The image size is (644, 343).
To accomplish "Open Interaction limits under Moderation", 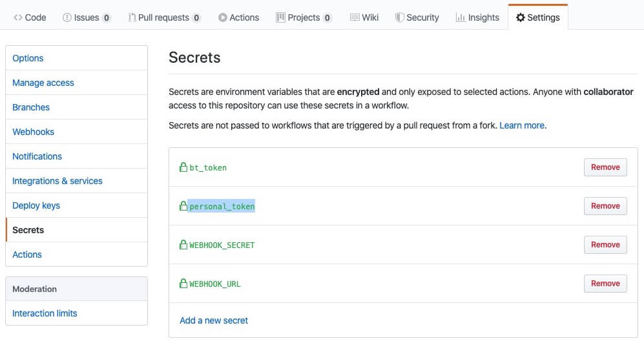I will click(45, 313).
